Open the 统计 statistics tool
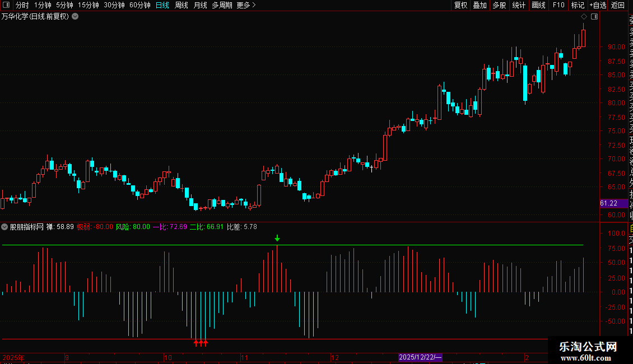Image resolution: width=633 pixels, height=364 pixels. click(x=519, y=5)
